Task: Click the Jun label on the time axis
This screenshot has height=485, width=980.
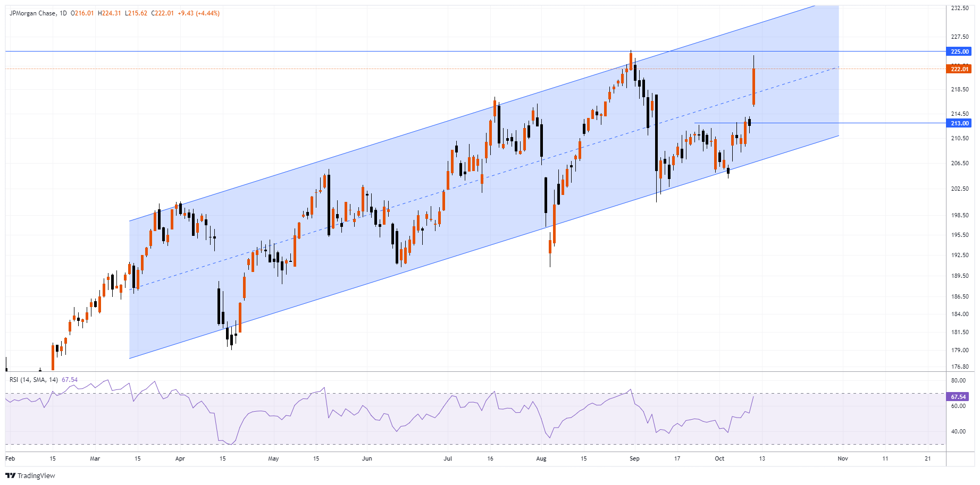Action: [x=367, y=458]
